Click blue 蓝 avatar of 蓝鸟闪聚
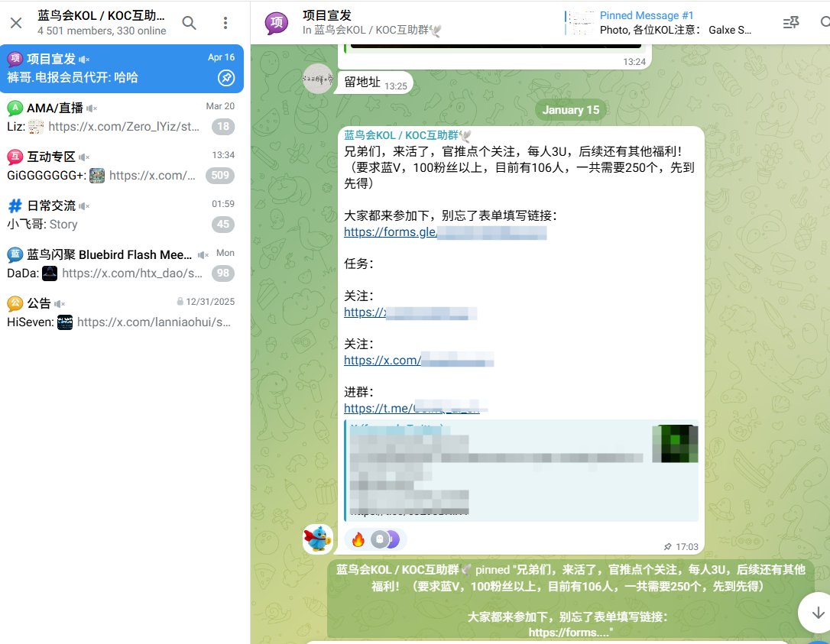 coord(15,254)
